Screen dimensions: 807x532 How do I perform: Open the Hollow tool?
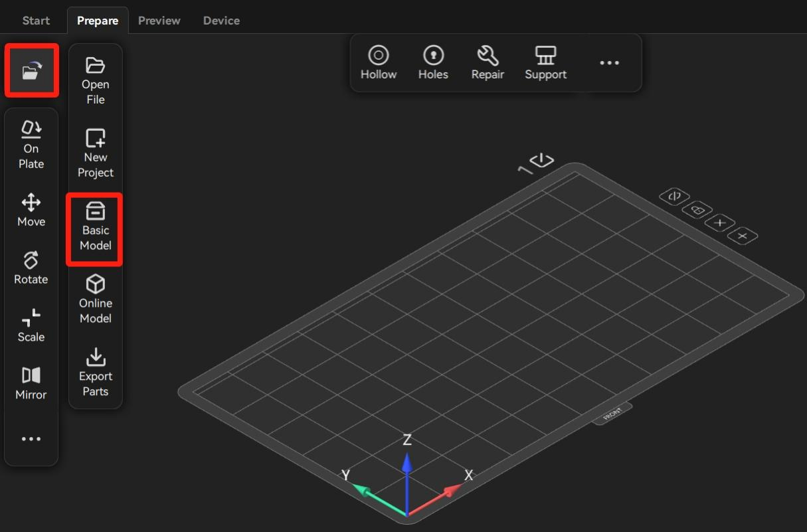point(379,63)
